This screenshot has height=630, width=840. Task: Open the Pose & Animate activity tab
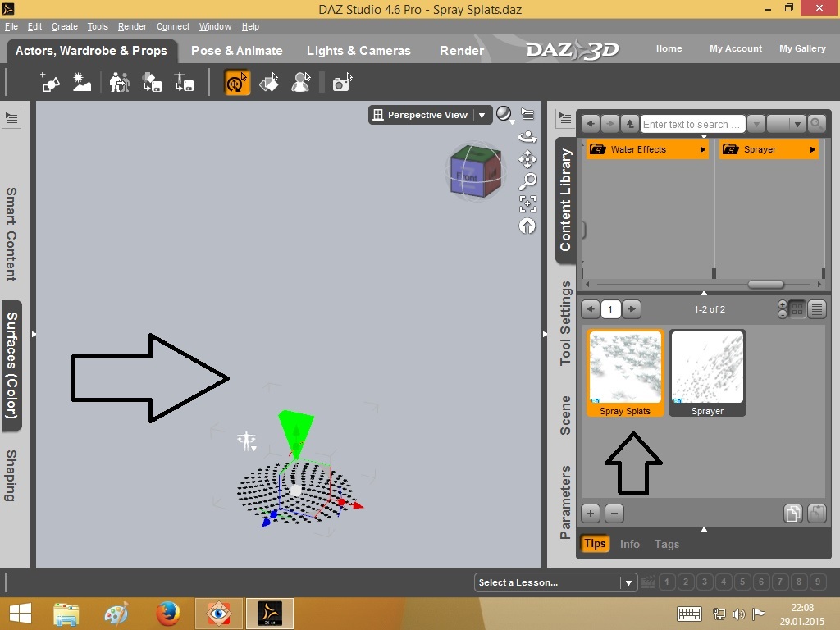coord(237,50)
